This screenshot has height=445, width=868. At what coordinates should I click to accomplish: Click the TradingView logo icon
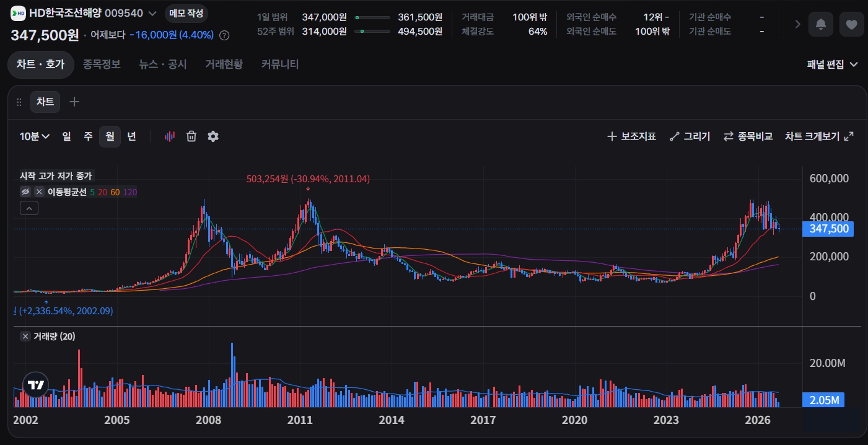(35, 385)
